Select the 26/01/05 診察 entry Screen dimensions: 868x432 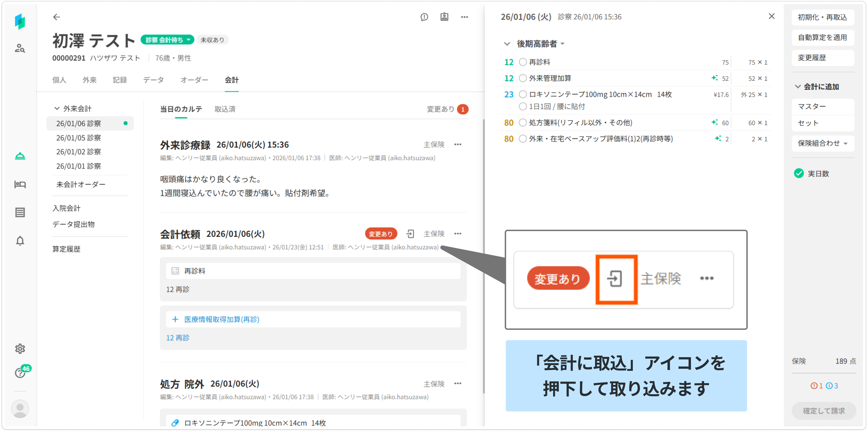(78, 138)
